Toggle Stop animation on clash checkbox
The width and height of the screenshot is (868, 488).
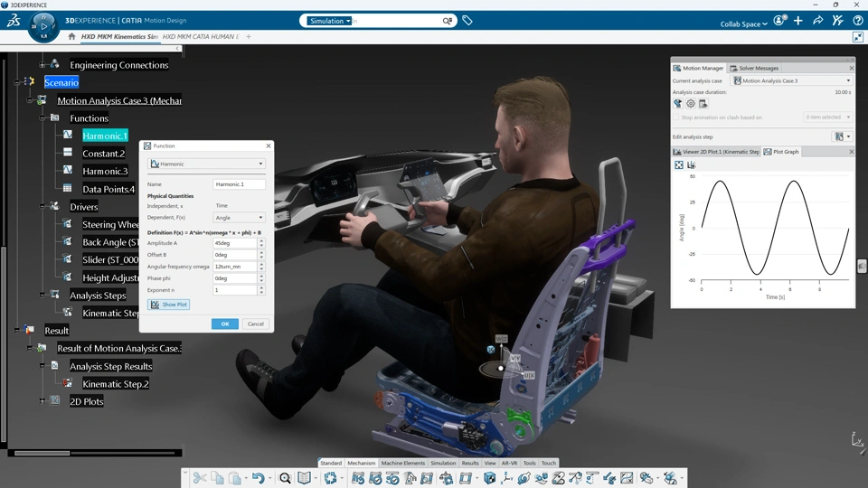point(676,117)
